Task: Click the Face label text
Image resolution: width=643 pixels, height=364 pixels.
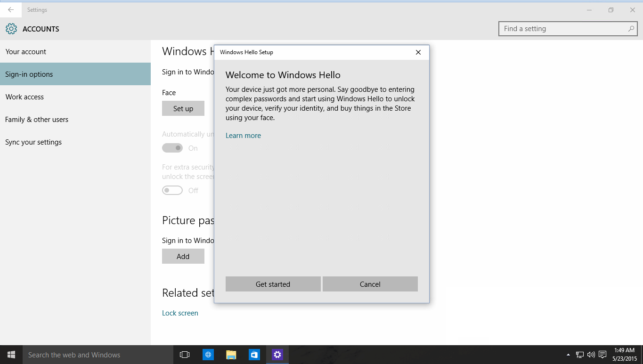Action: pos(169,93)
